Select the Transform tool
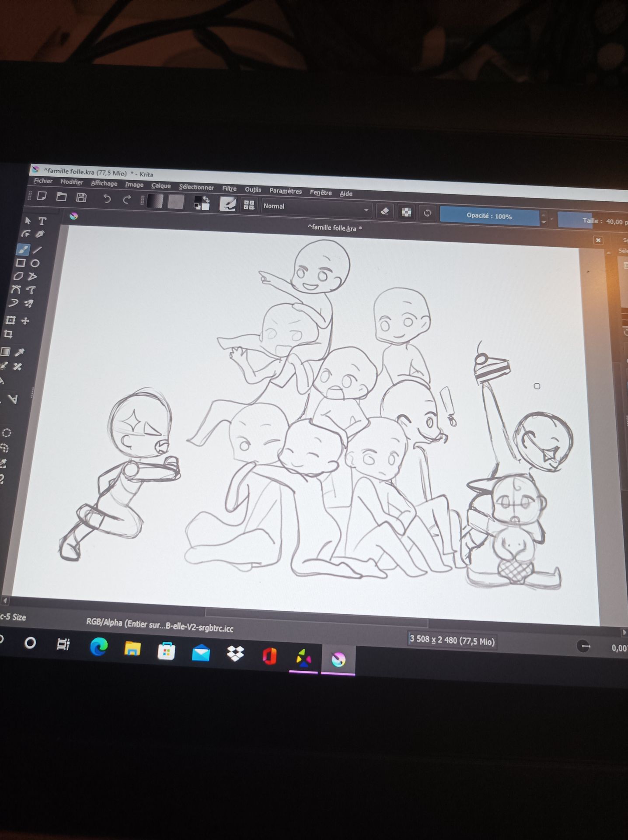 (x=11, y=320)
